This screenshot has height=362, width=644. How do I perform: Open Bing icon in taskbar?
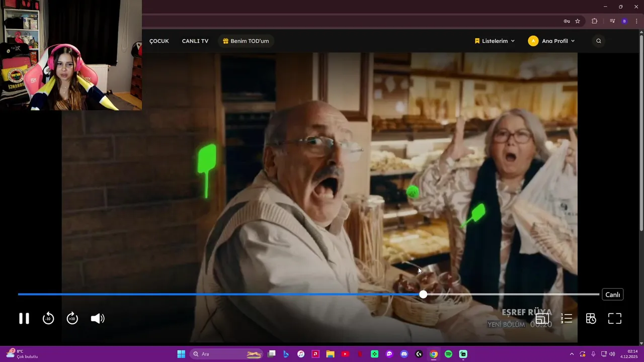286,354
